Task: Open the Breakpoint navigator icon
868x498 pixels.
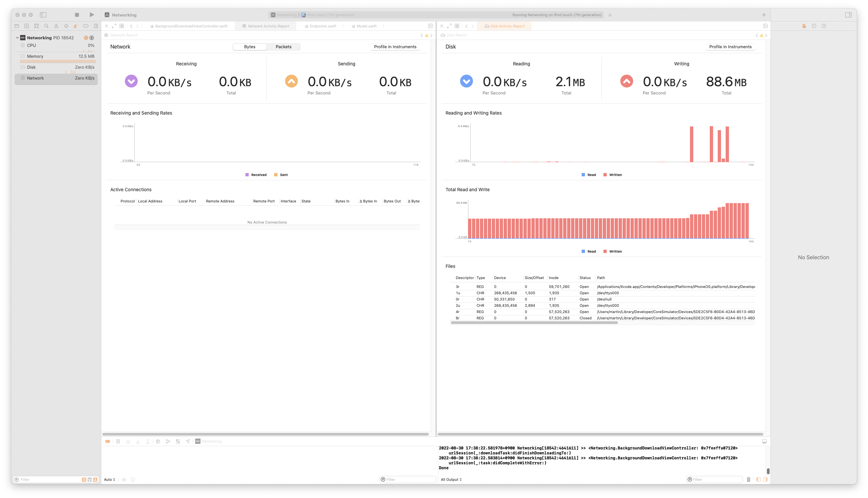Action: [x=86, y=26]
